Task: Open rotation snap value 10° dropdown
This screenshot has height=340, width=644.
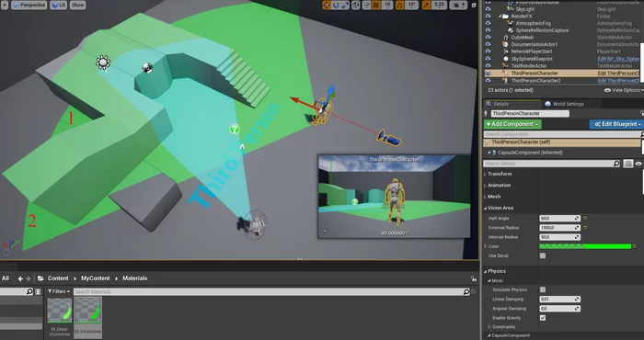Action: pyautogui.click(x=412, y=5)
